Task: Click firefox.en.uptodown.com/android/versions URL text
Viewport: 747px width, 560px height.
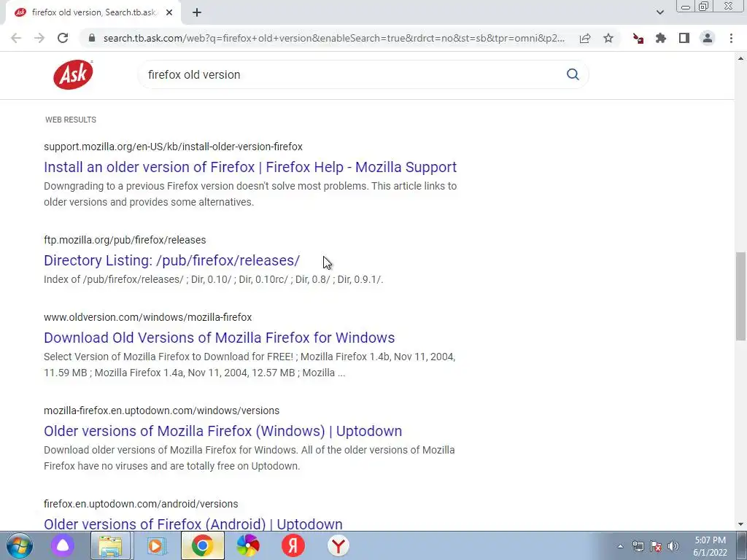Action: pos(141,504)
